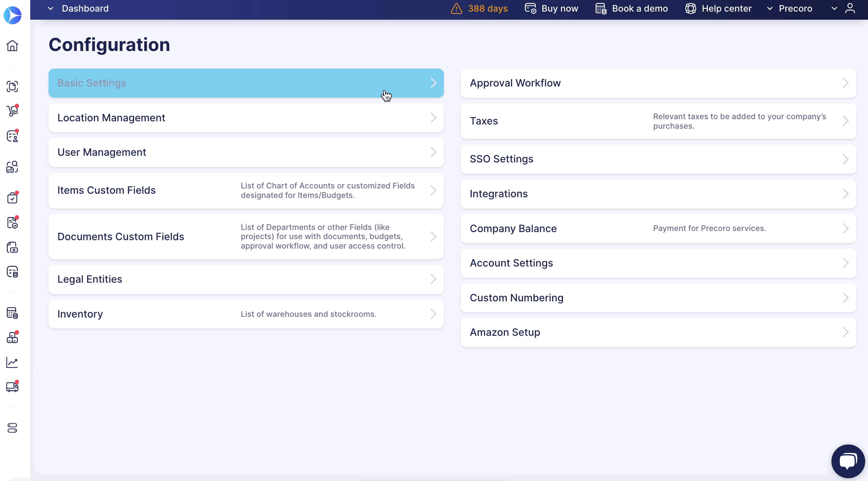Open the Home sidebar icon
This screenshot has width=868, height=481.
(x=12, y=46)
